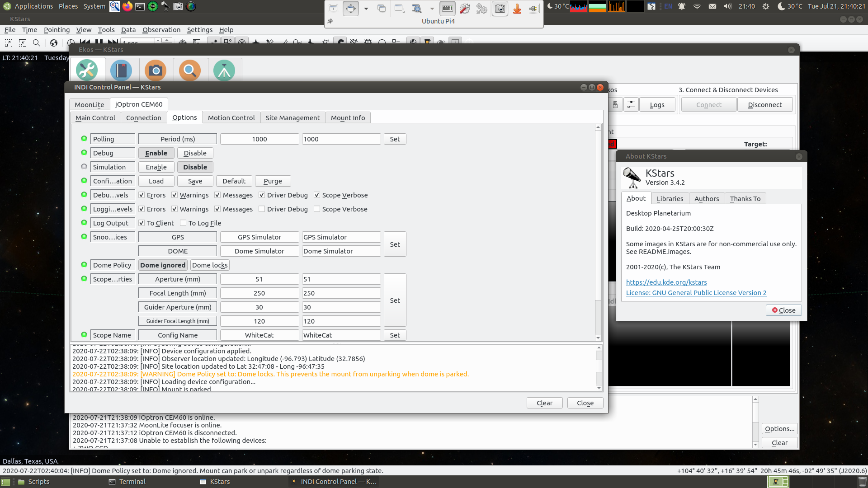This screenshot has width=868, height=488.
Task: Click the keyboard icon in remote viewer toolbar
Action: click(447, 9)
